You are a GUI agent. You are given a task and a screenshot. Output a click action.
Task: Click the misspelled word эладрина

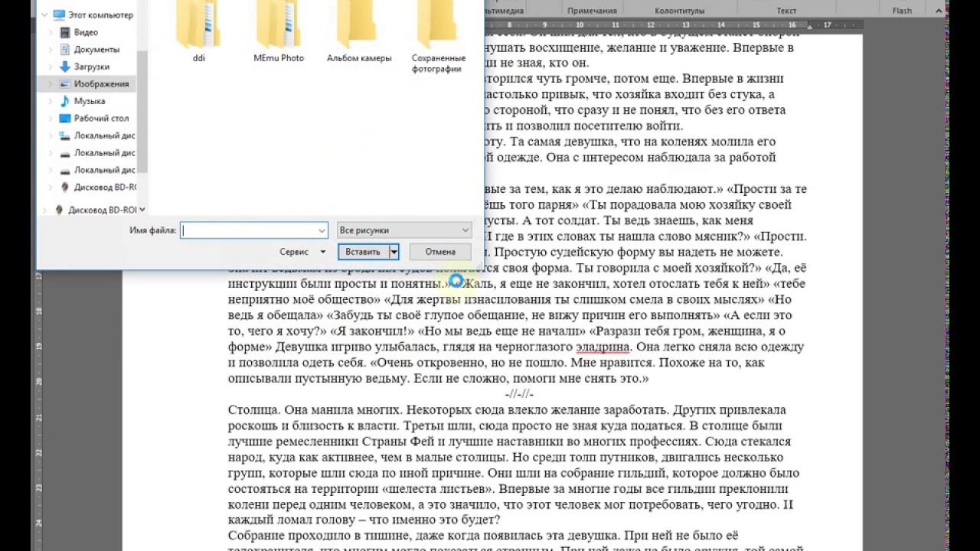pos(603,347)
